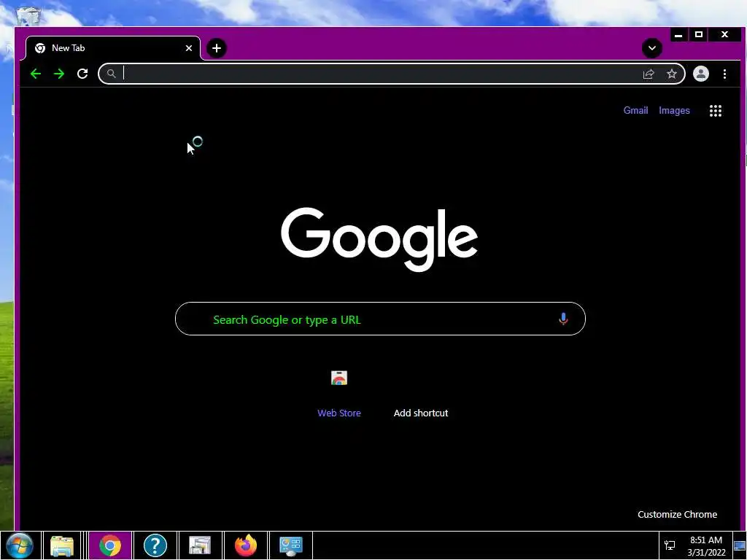Click Add shortcut
Screen dimensions: 747x560
tap(421, 413)
